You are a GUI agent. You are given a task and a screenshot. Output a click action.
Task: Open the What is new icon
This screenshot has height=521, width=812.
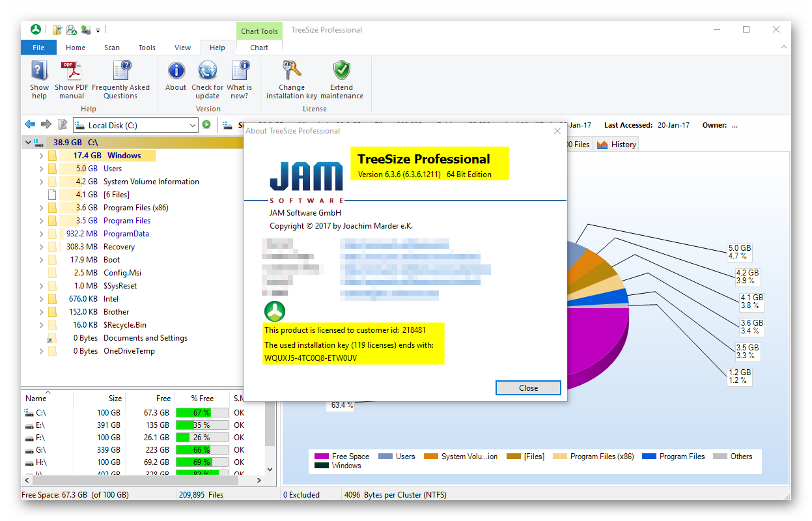(x=240, y=70)
